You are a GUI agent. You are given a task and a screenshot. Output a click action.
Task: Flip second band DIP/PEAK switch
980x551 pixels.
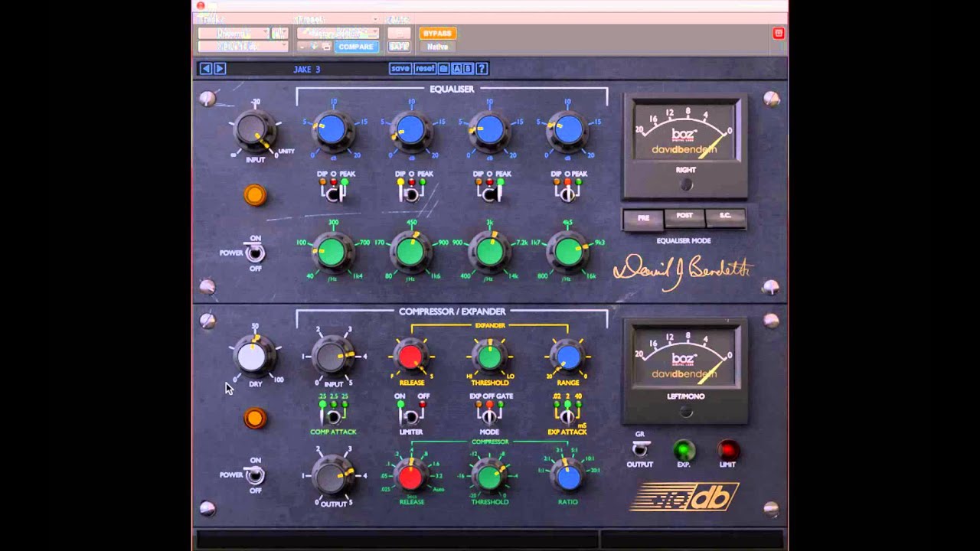tap(412, 194)
